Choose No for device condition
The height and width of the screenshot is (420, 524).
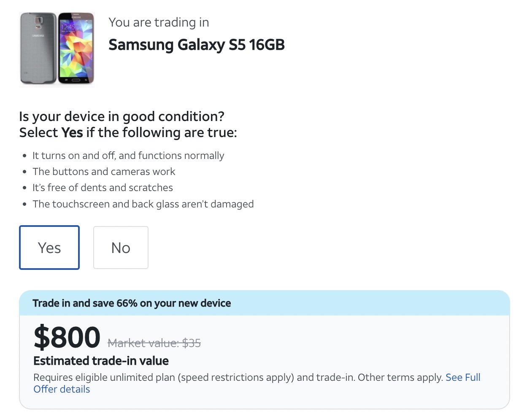click(x=121, y=248)
